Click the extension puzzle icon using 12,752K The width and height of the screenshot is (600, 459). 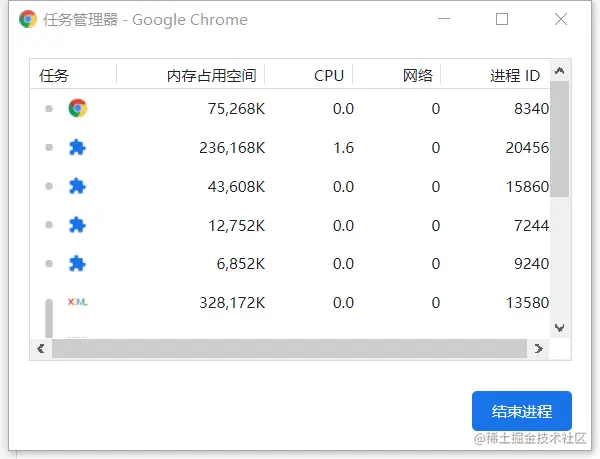(x=77, y=225)
